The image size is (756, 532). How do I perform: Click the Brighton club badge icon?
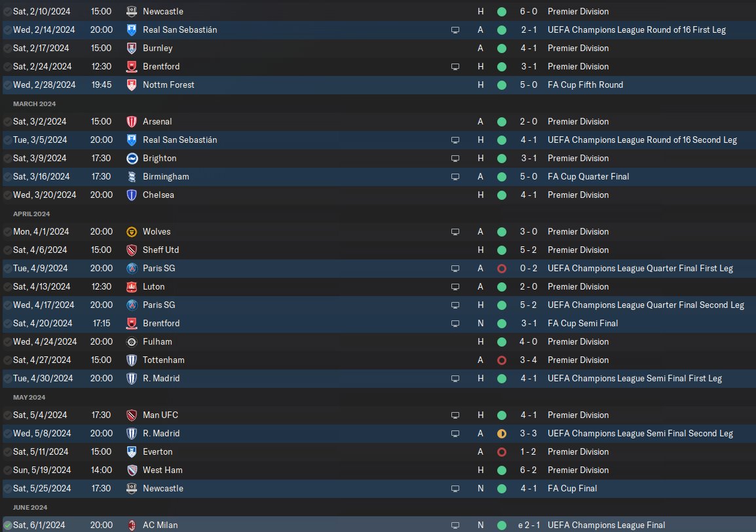pos(131,158)
